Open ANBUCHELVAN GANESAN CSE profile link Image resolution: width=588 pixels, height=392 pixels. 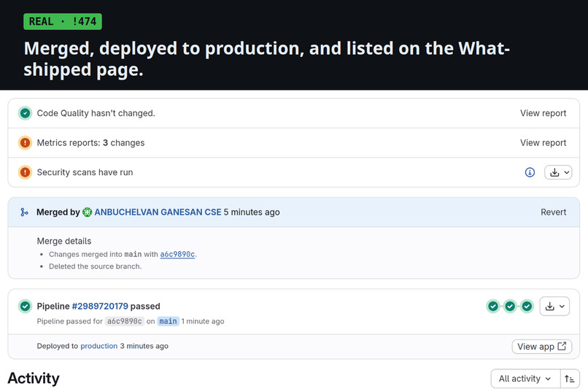(x=158, y=212)
